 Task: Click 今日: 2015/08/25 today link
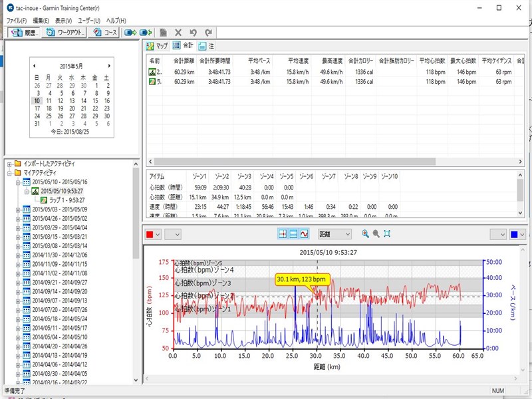70,132
